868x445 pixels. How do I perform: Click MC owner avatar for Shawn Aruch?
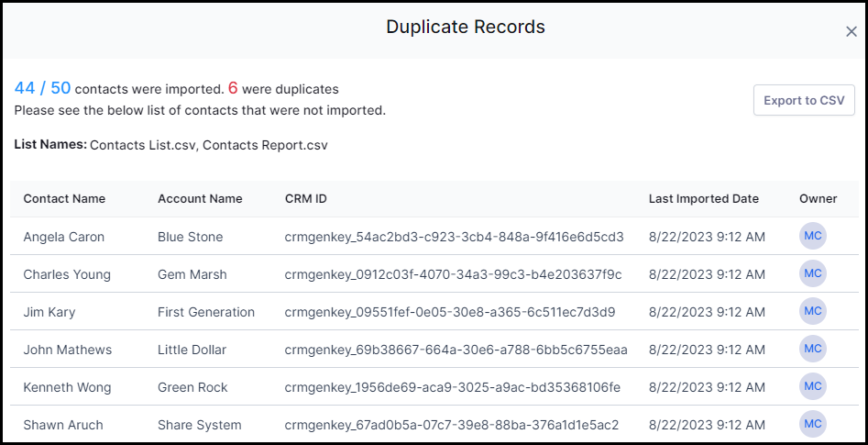813,424
